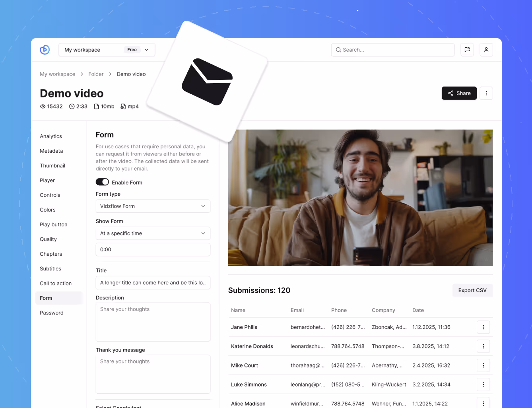Click the email thorahaag@... cell
Viewport: 532px width, 408px height.
coord(307,365)
